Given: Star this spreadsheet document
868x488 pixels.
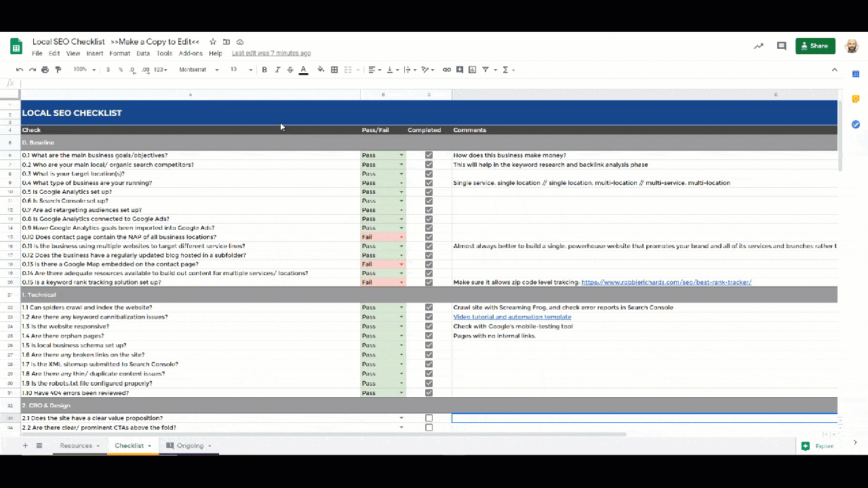Looking at the screenshot, I should tap(213, 42).
